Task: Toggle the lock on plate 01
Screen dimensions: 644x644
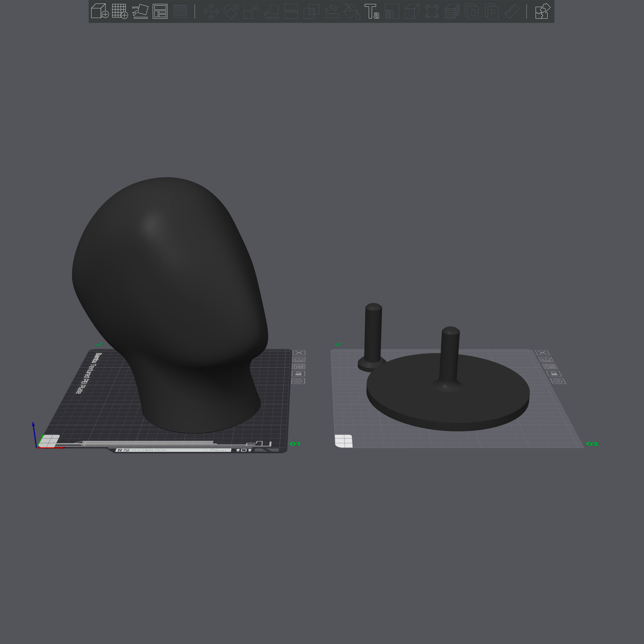Action: coord(298,374)
